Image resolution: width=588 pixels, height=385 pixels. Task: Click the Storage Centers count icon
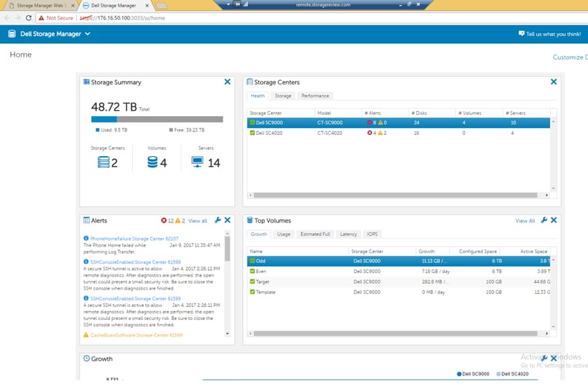pos(104,162)
